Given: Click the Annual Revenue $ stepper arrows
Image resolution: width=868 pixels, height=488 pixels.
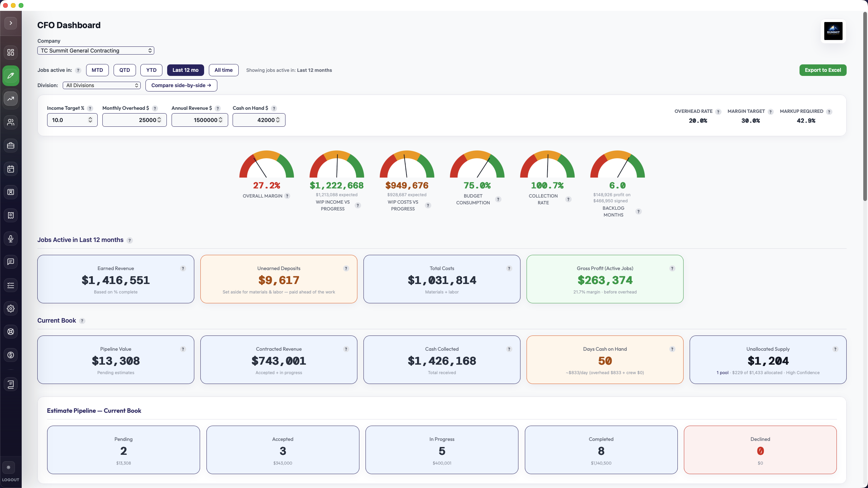Looking at the screenshot, I should coord(221,120).
